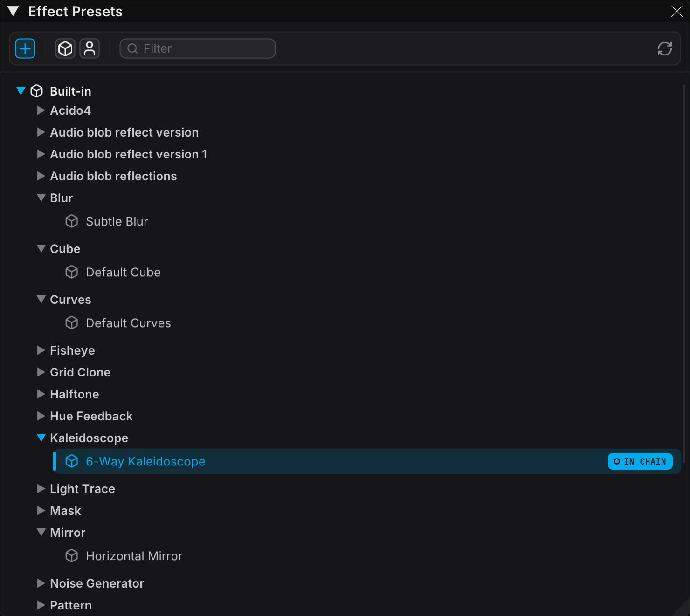Screen dimensions: 690x616
Task: Click the add new preset plus button
Action: pos(25,48)
